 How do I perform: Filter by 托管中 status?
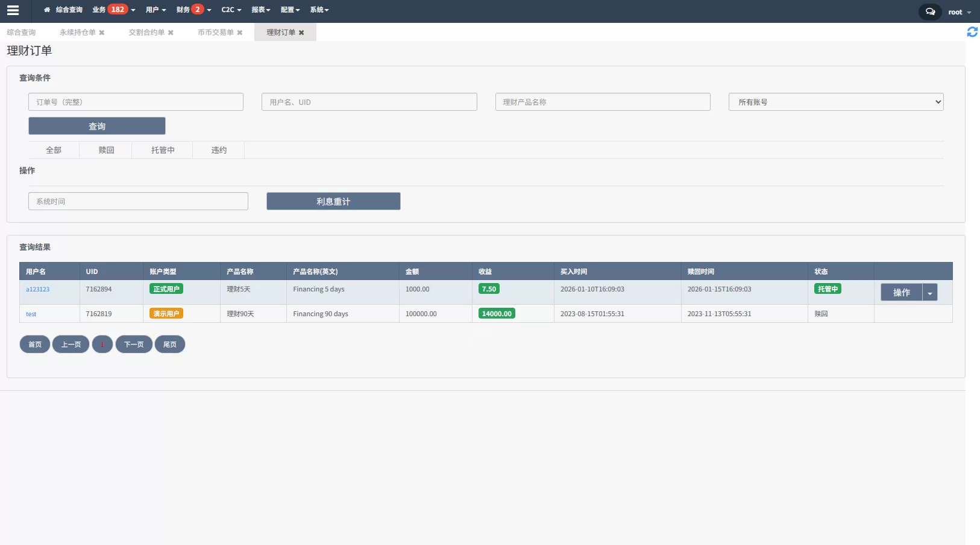pyautogui.click(x=163, y=150)
